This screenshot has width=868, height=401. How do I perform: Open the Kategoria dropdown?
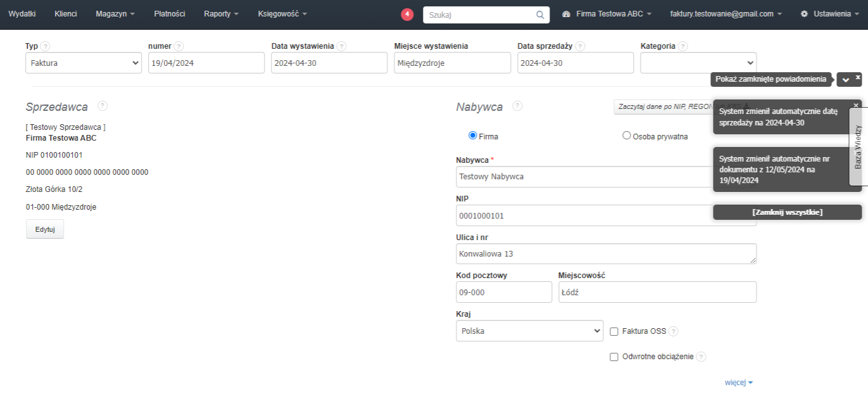point(698,63)
